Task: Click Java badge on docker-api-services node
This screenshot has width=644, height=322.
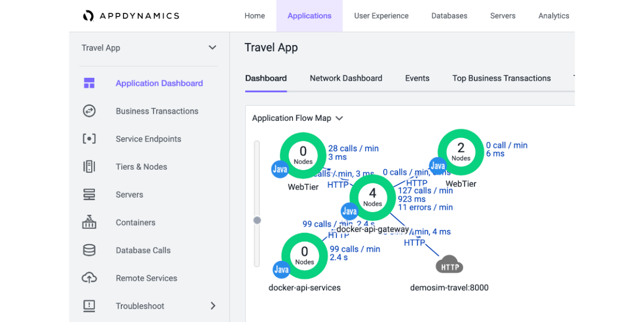Action: (281, 270)
